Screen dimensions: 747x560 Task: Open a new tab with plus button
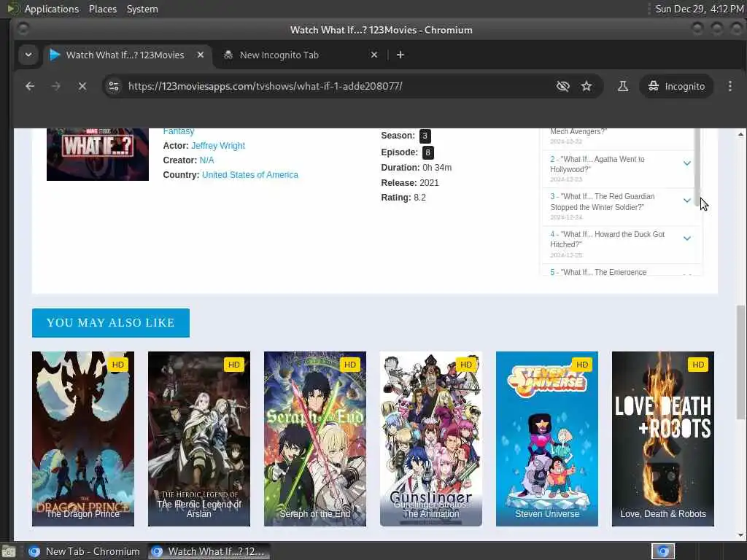coord(400,55)
